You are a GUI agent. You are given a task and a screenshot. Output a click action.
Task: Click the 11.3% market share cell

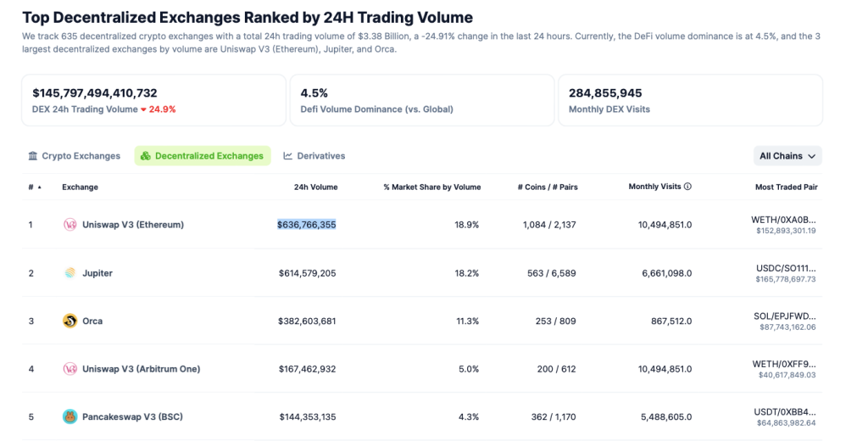(x=468, y=321)
